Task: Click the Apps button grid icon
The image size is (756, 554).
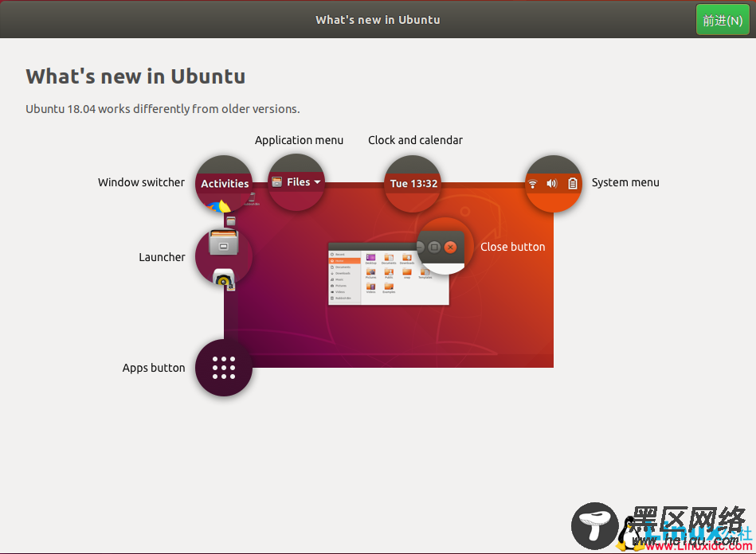Action: [224, 368]
